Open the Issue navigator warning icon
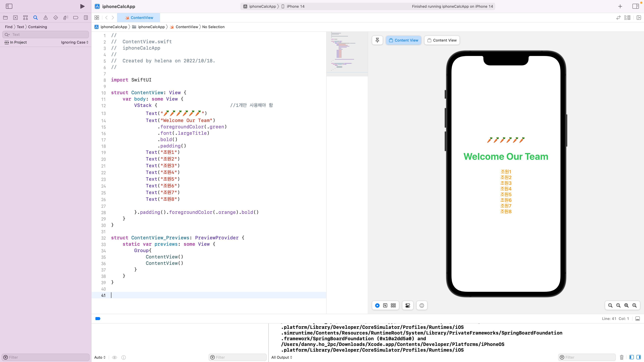The image size is (644, 362). coord(45,17)
